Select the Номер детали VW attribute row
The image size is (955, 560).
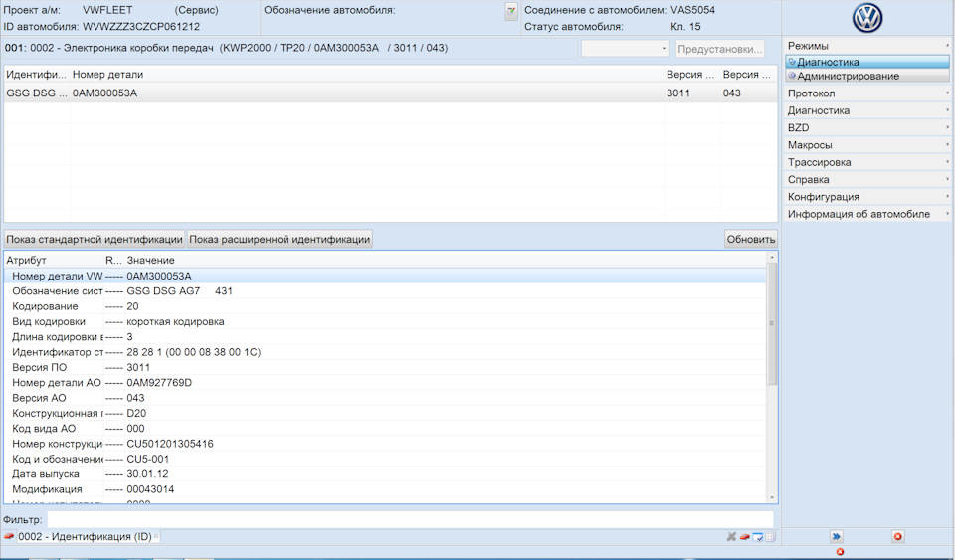[385, 276]
